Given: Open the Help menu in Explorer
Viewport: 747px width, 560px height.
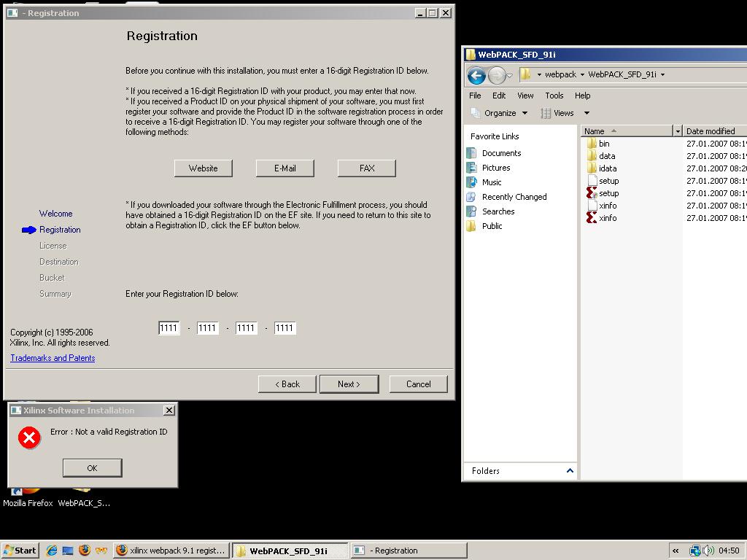Looking at the screenshot, I should click(x=582, y=96).
